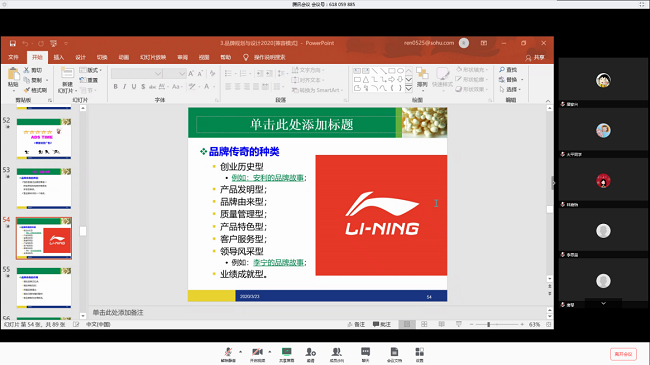Viewport: 650px width, 365px height.
Task: Click the Cut (剪切) scissors button
Action: coord(33,70)
